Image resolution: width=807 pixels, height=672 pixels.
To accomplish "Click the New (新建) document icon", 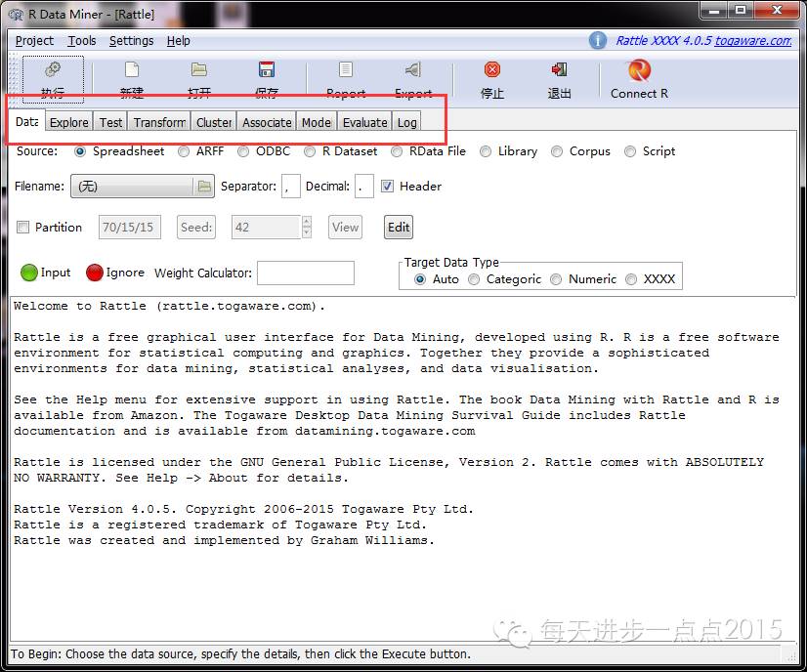I will (132, 69).
